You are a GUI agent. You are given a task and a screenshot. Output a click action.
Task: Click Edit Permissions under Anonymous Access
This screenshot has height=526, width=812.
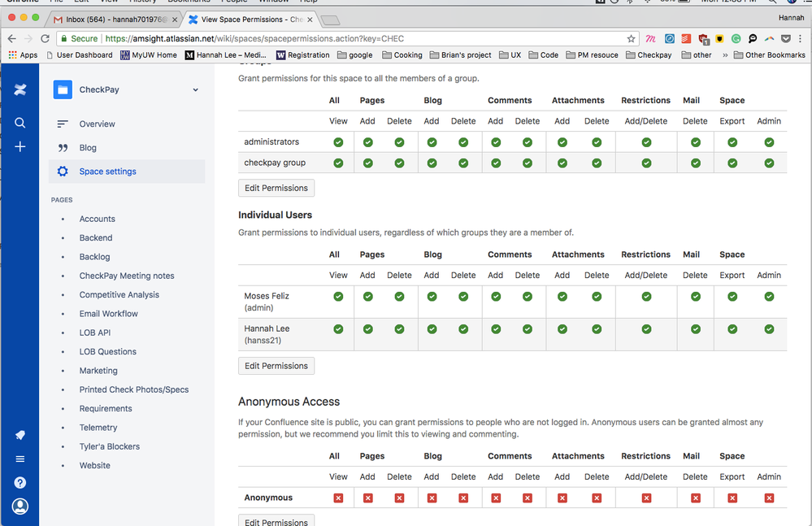coord(276,521)
